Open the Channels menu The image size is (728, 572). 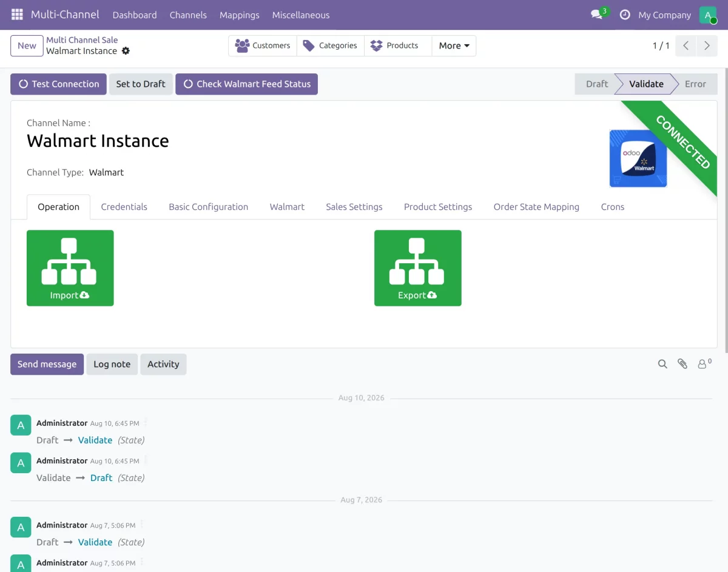click(x=188, y=15)
